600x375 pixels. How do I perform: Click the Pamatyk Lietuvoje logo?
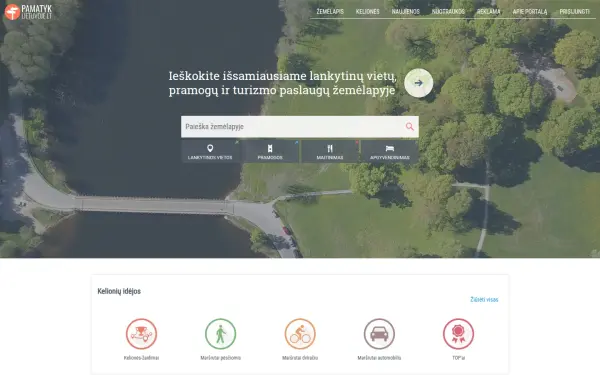click(28, 12)
